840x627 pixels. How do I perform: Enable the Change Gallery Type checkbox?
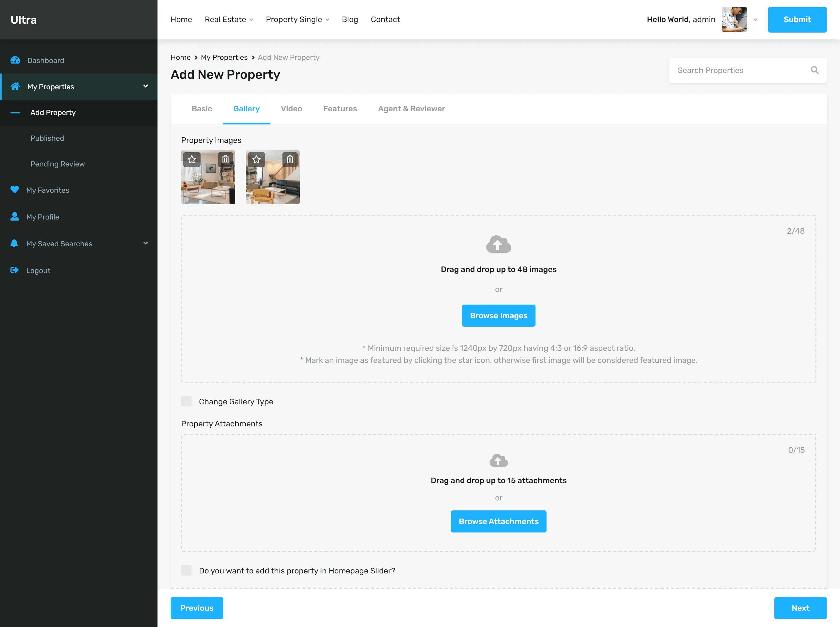[186, 401]
